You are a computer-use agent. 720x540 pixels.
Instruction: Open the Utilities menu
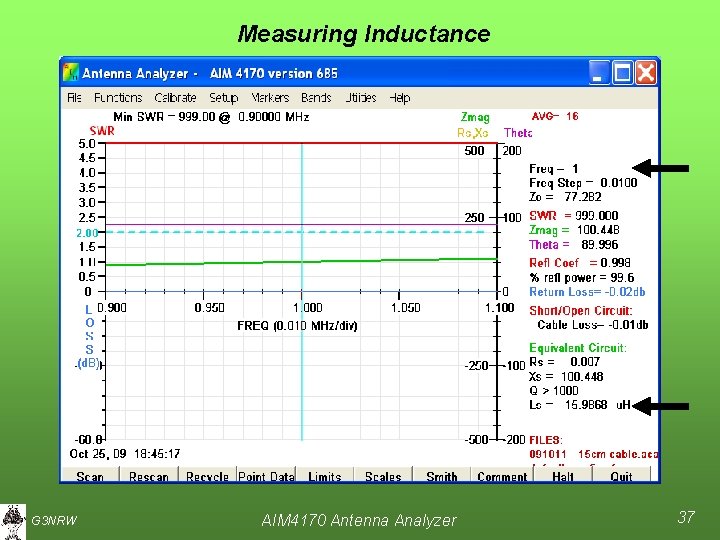click(360, 97)
